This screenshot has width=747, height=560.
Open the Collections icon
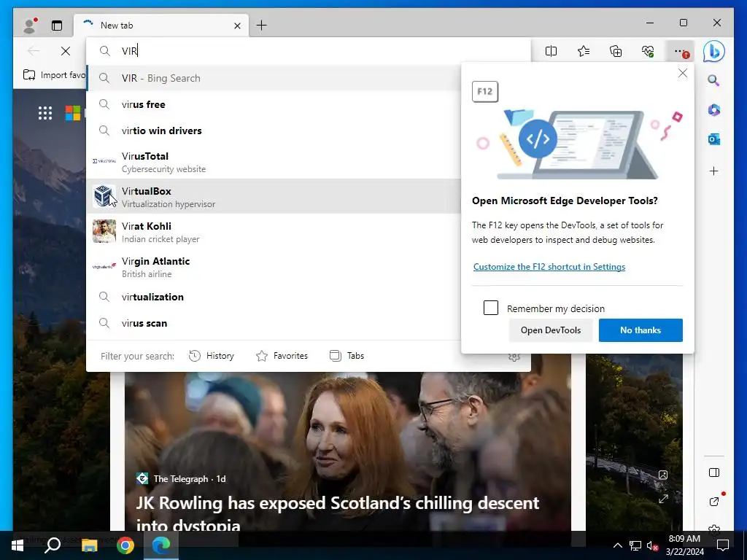[616, 51]
